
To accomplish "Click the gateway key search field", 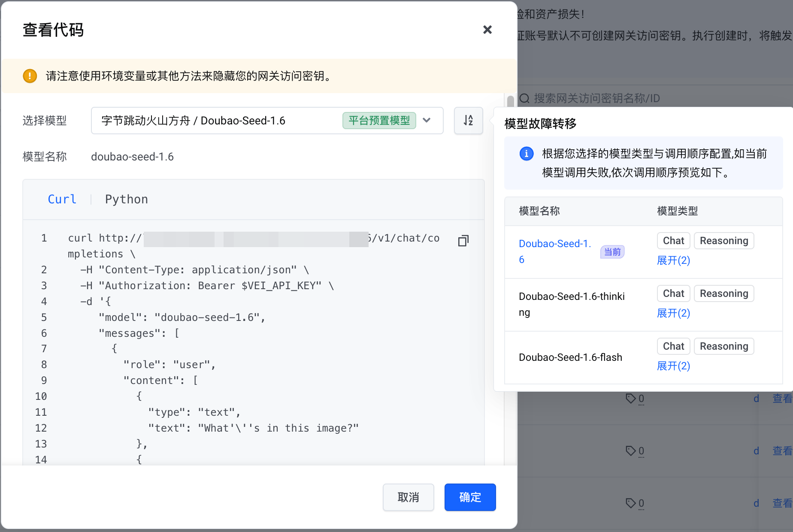I will coord(644,98).
